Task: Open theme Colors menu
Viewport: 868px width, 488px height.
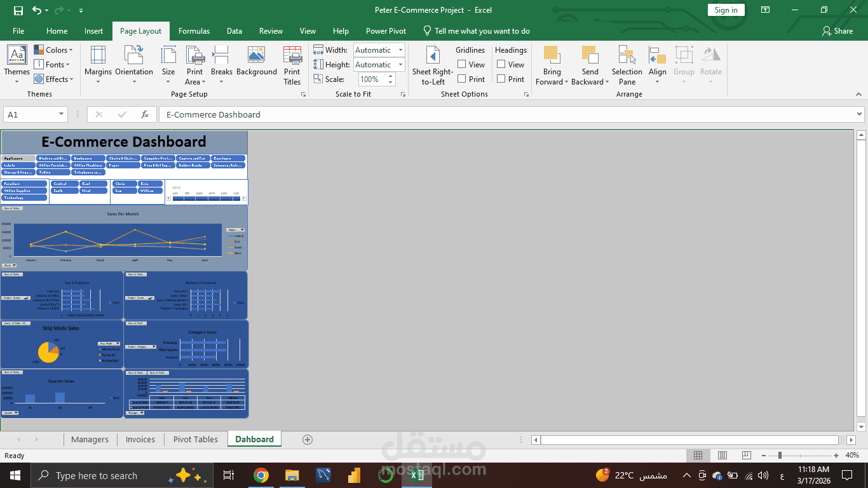Action: click(x=54, y=50)
